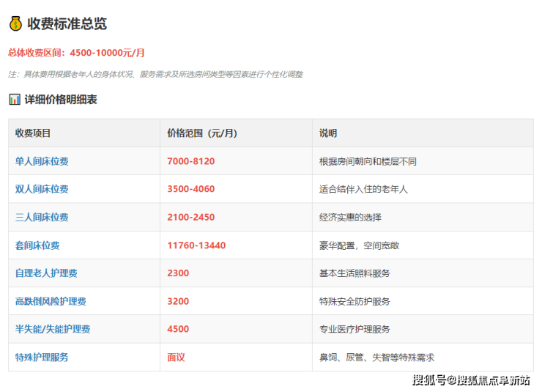This screenshot has width=542, height=392.
Task: Click the 收费项目 column header
Action: tap(33, 133)
